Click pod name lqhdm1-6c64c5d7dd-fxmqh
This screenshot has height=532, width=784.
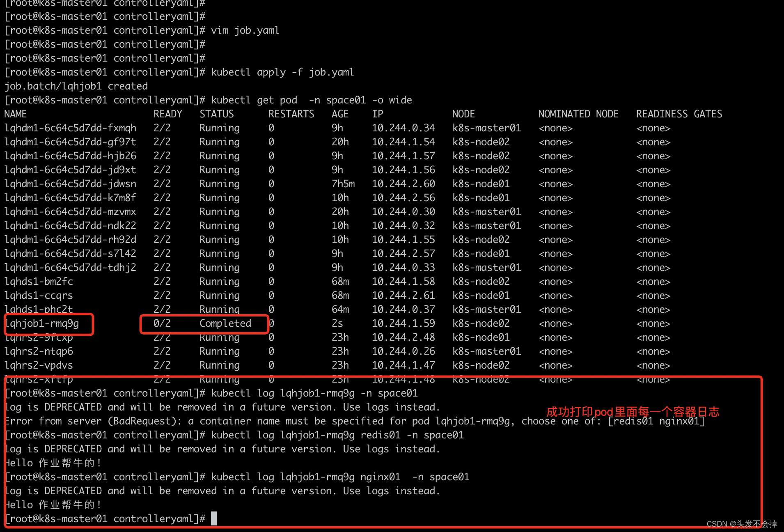(x=70, y=128)
